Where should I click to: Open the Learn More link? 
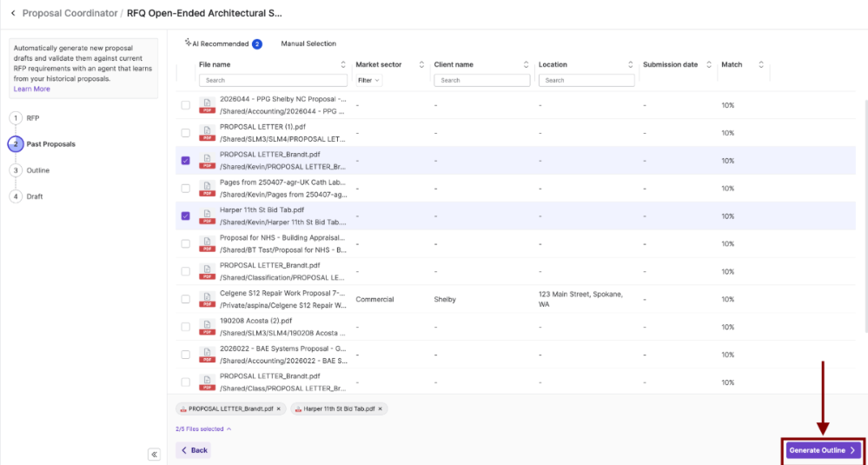pos(31,90)
